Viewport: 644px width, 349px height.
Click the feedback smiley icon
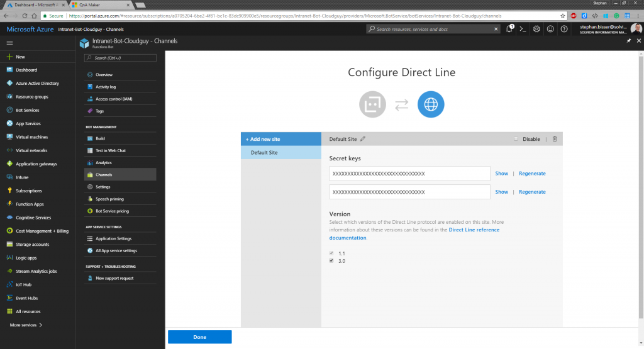[x=550, y=29]
